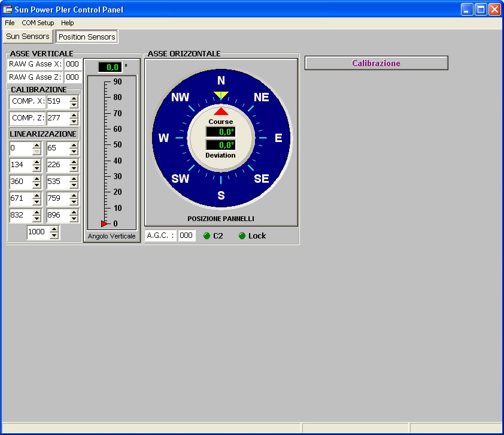
Task: Click the linearization field showing 759
Action: click(58, 198)
